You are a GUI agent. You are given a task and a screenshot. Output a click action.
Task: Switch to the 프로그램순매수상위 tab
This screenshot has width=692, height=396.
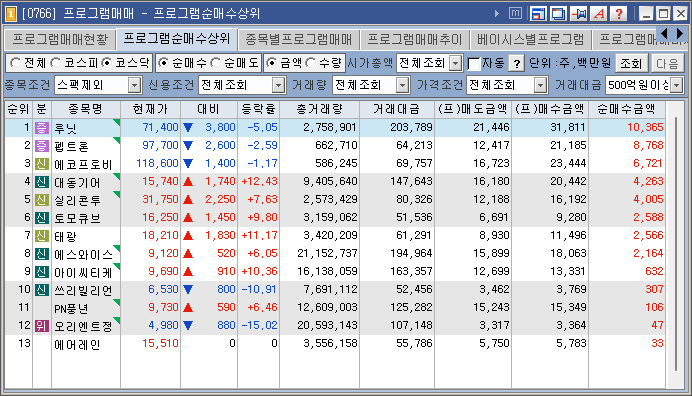[x=177, y=39]
